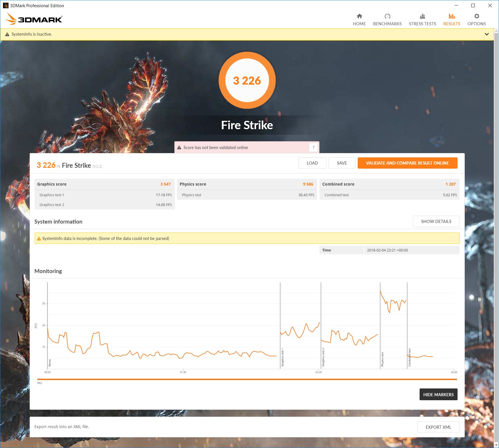Click the 3DMark app icon in title bar
This screenshot has width=499, height=448.
[x=5, y=5]
